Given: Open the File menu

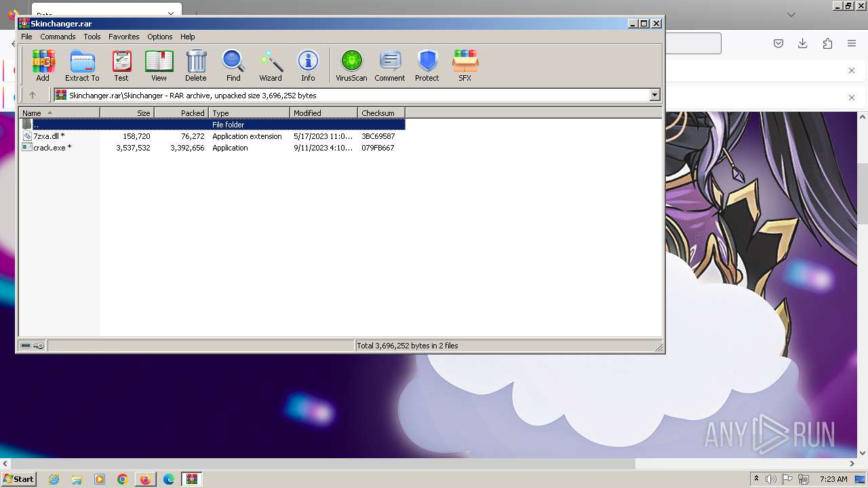Looking at the screenshot, I should (26, 37).
